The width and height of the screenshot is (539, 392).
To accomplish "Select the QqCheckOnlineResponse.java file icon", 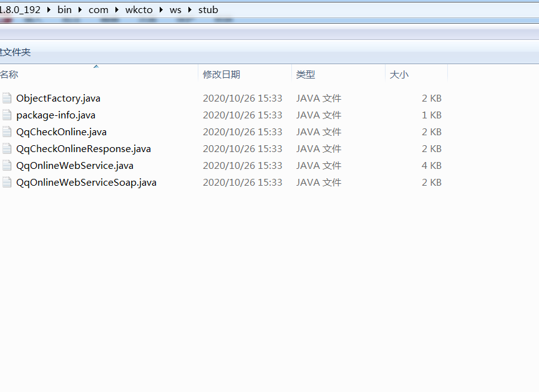I will 6,148.
